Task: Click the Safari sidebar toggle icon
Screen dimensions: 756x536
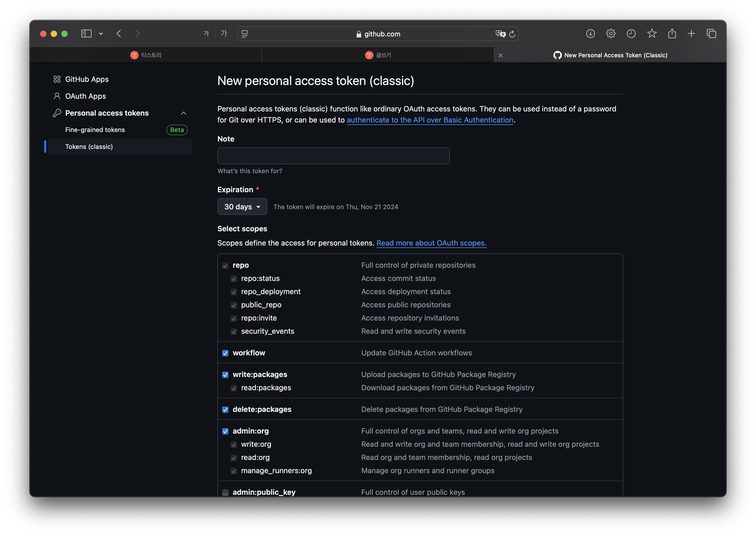Action: pyautogui.click(x=86, y=34)
